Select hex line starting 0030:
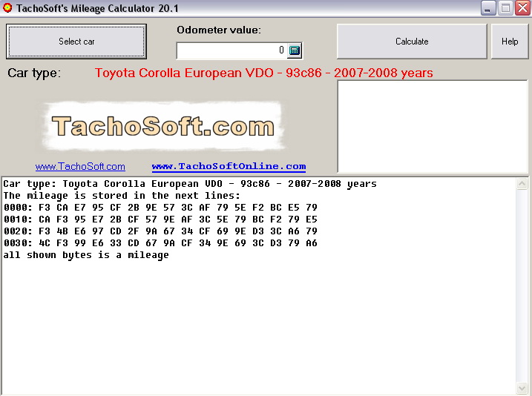Viewport: 532px width, 396px height. (160, 242)
